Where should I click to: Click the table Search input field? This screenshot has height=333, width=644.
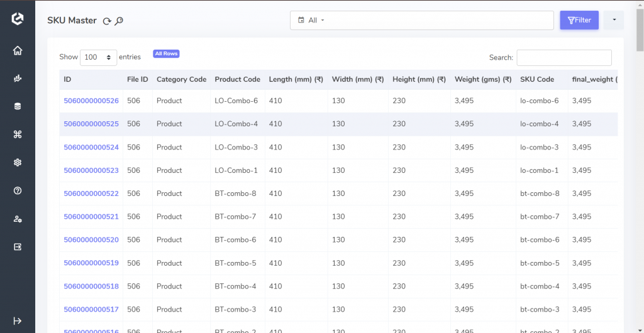tap(564, 58)
